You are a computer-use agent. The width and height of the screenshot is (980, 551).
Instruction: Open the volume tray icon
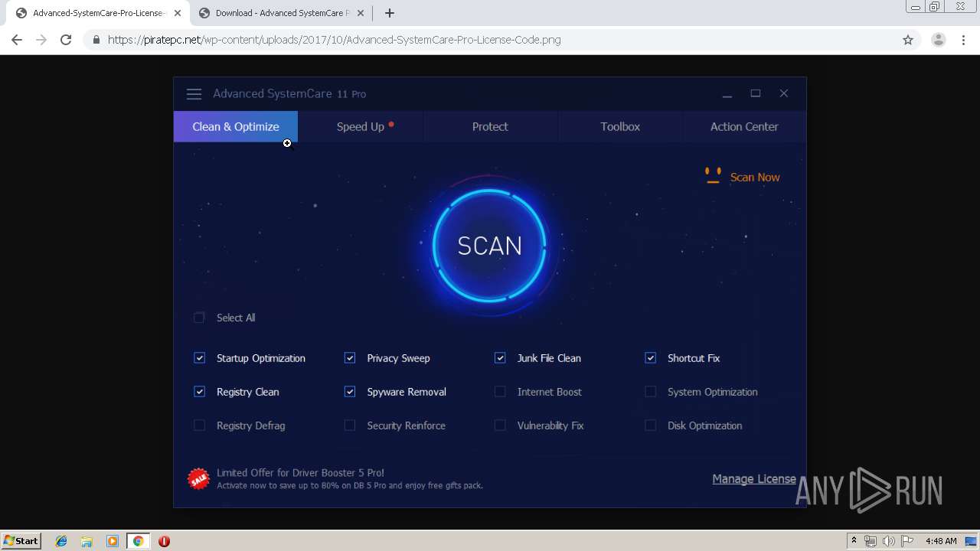(889, 541)
